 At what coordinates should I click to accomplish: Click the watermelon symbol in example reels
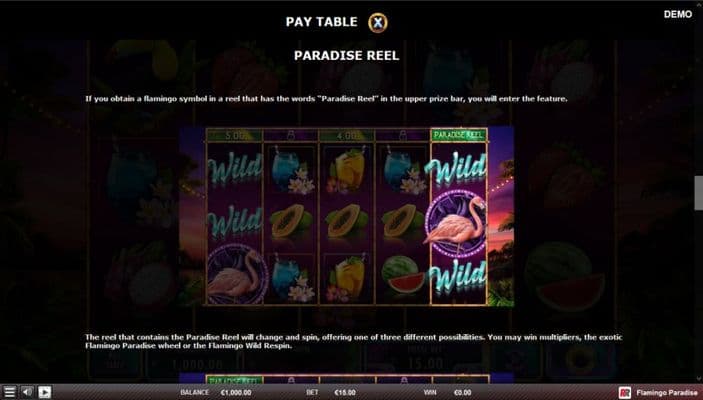coord(403,274)
